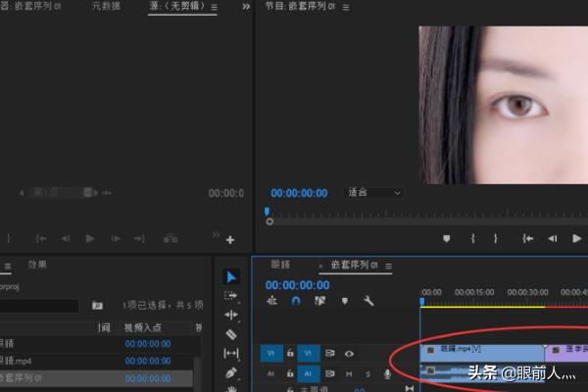Image resolution: width=588 pixels, height=392 pixels.
Task: Toggle lock on the A1 track
Action: click(x=290, y=373)
